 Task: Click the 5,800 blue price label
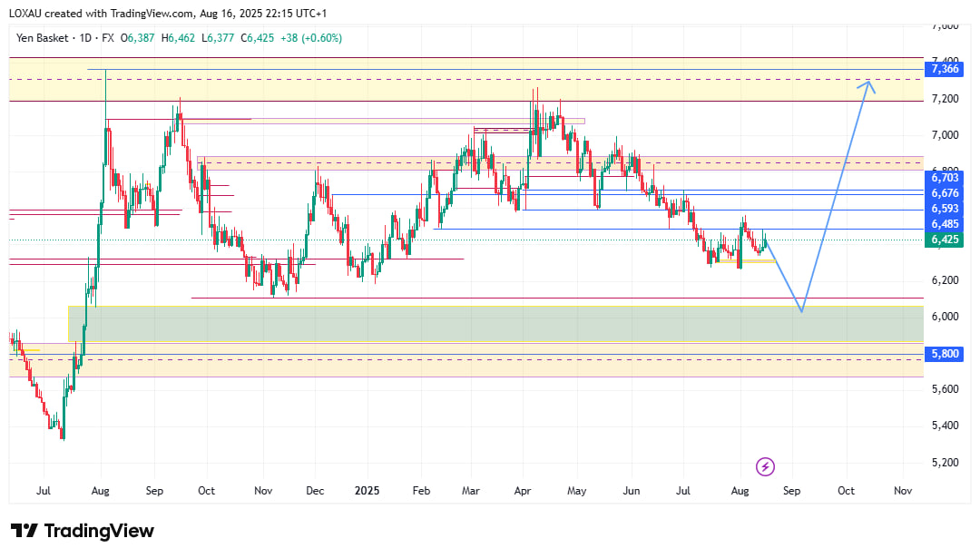click(x=945, y=354)
